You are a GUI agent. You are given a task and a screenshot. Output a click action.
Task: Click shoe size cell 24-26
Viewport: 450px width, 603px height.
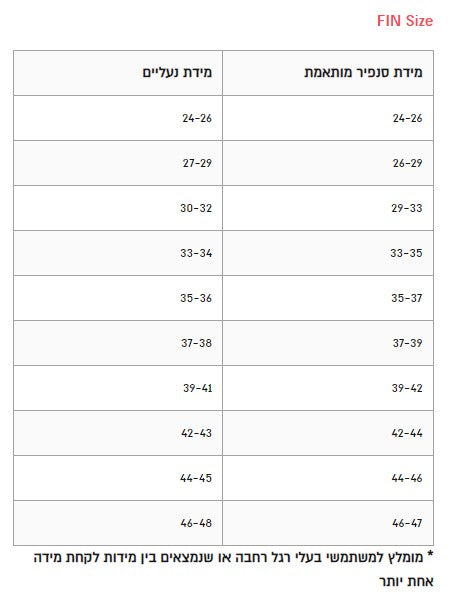pyautogui.click(x=118, y=118)
